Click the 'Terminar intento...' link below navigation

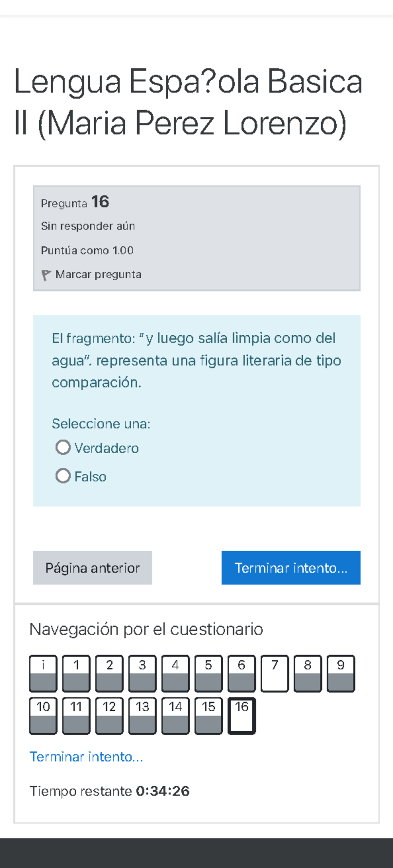pos(86,757)
